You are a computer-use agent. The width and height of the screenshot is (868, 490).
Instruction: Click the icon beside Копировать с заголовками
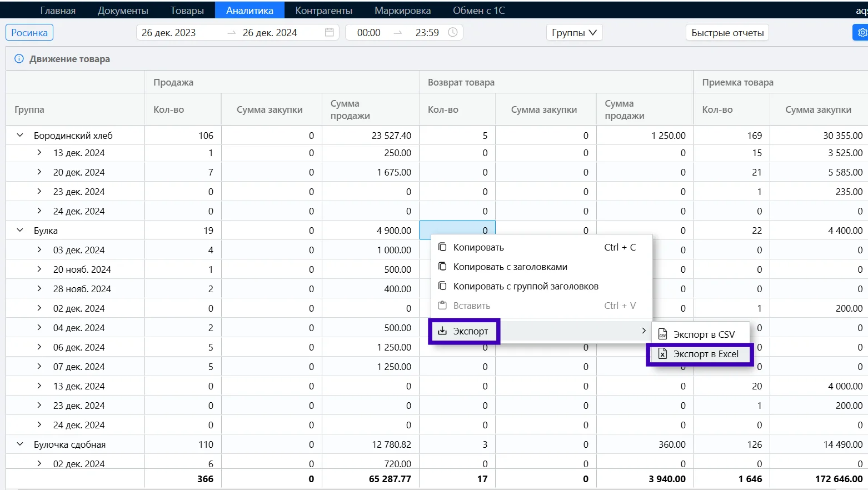[x=442, y=267]
